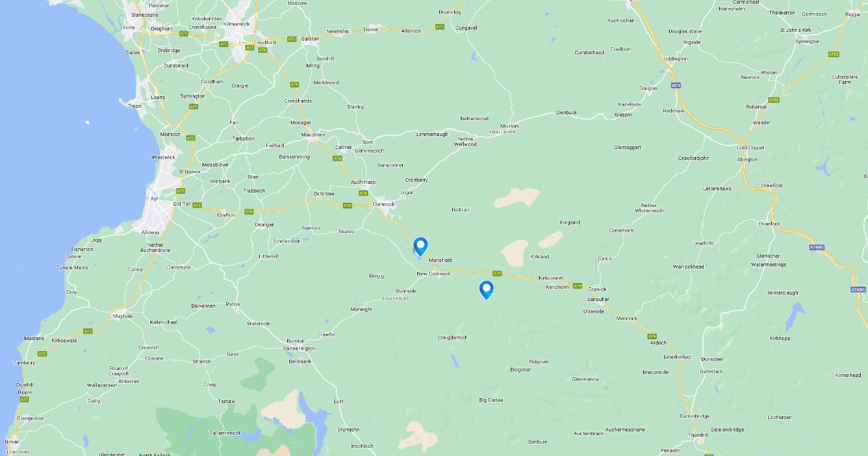Click the A76 shield below Auchinleck

point(364,193)
